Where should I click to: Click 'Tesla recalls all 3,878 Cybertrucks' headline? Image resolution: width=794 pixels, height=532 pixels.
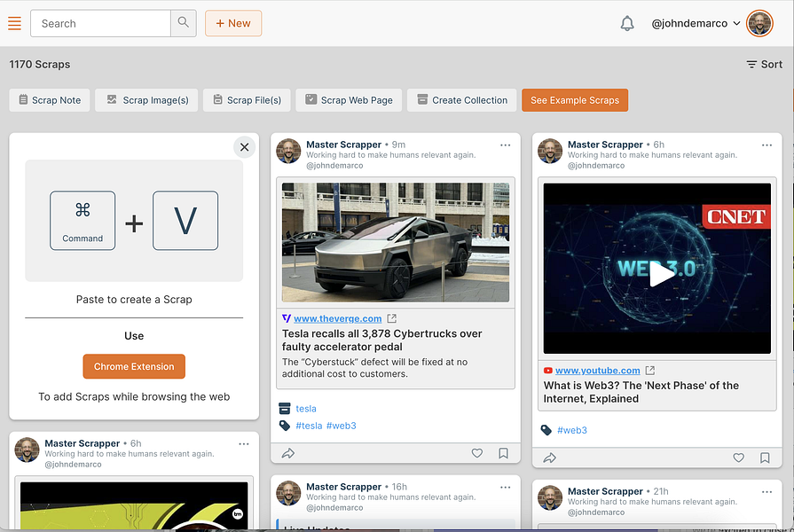381,340
